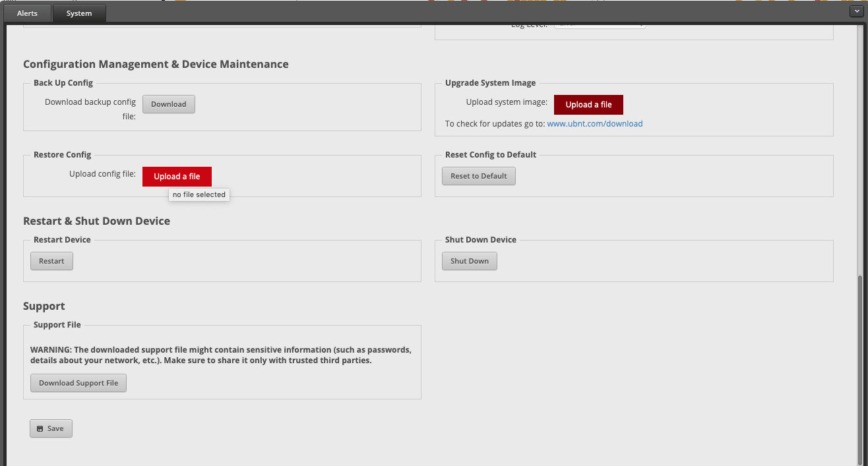Image resolution: width=868 pixels, height=466 pixels.
Task: Switch to the Alerts tab
Action: pos(27,13)
